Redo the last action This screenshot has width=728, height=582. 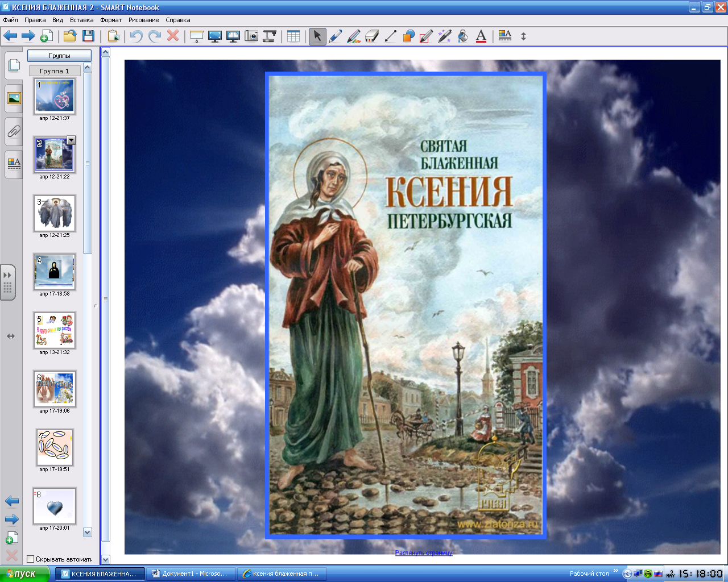pos(155,36)
